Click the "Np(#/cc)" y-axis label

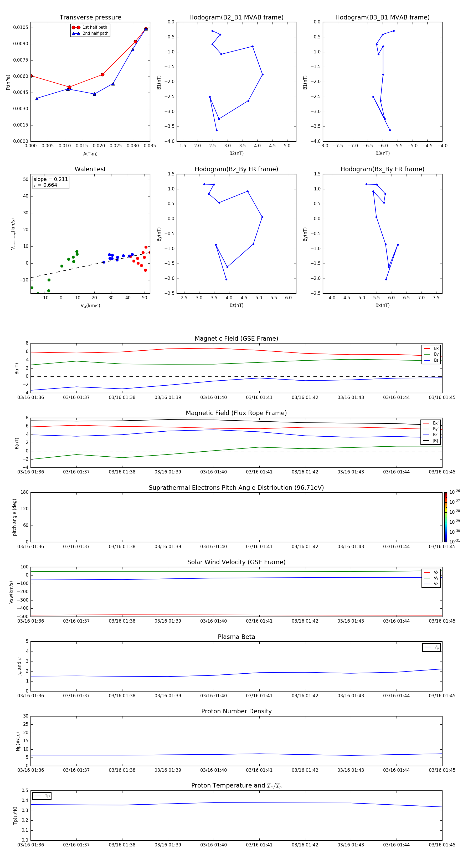(x=18, y=741)
